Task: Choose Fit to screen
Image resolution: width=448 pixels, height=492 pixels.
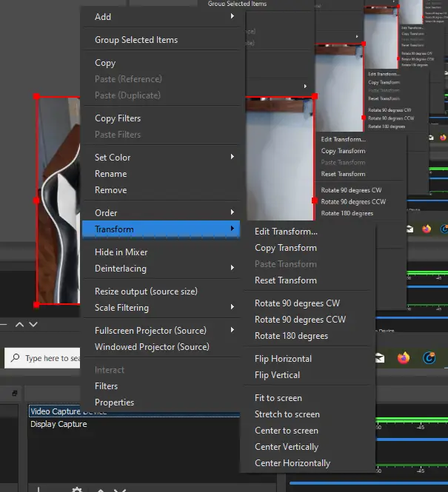Action: [307, 398]
